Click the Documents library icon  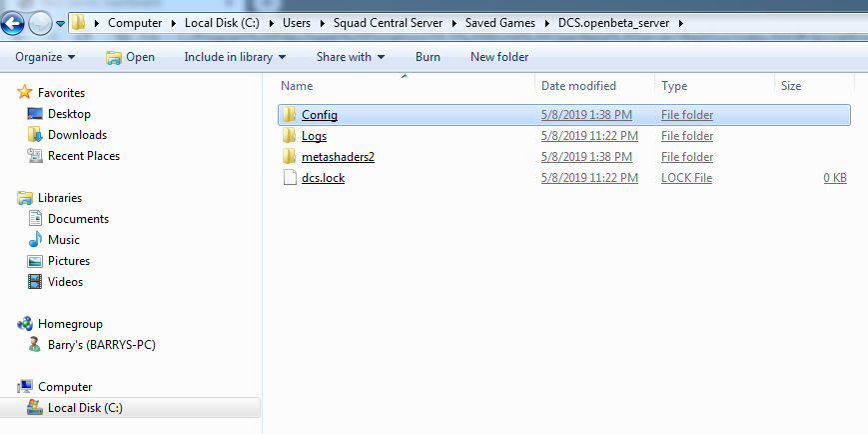click(35, 218)
